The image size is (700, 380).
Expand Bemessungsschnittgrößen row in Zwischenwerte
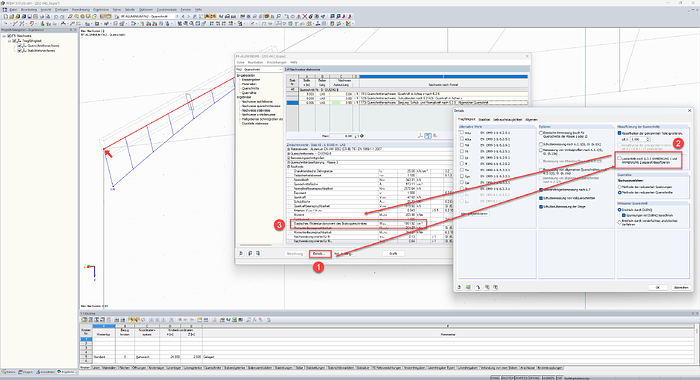pyautogui.click(x=288, y=158)
